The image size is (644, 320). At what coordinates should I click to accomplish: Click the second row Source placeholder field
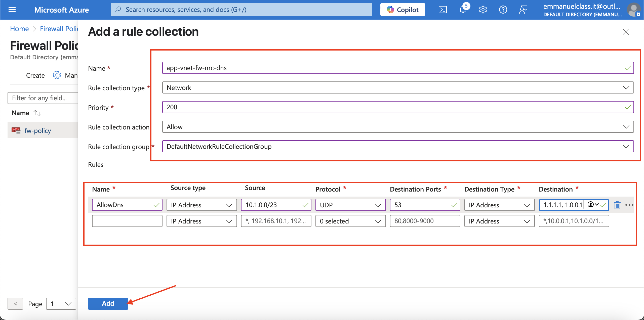[x=276, y=221]
